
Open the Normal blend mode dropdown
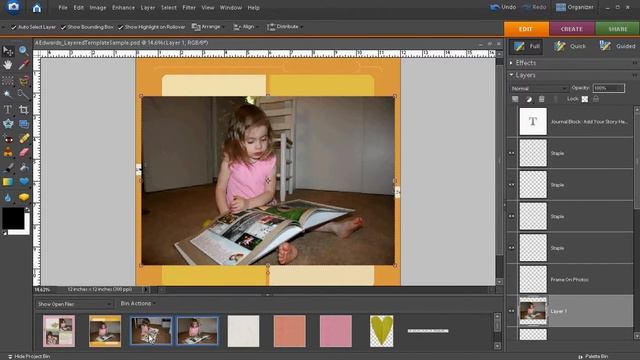coord(539,89)
